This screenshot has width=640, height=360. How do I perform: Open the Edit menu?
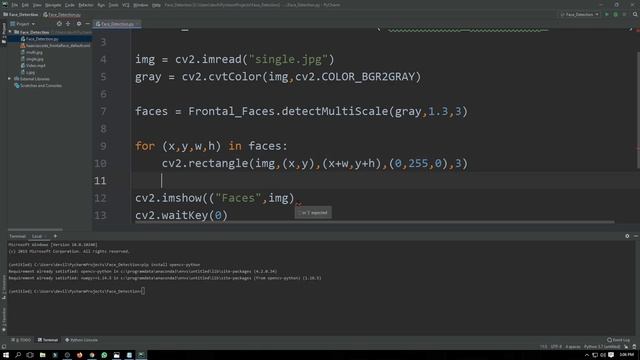pyautogui.click(x=25, y=5)
